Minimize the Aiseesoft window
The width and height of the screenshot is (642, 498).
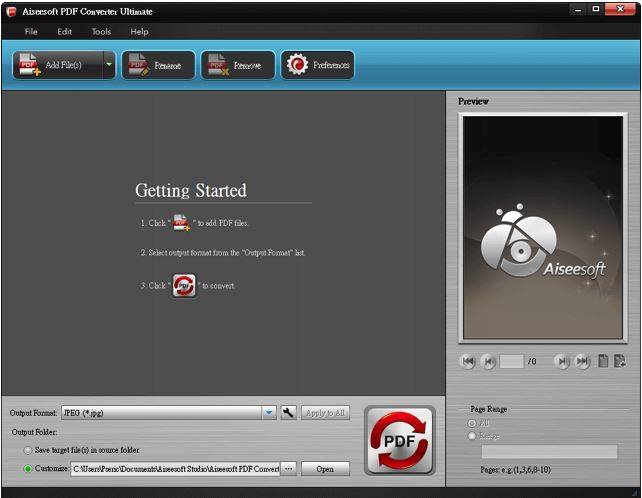click(x=578, y=9)
